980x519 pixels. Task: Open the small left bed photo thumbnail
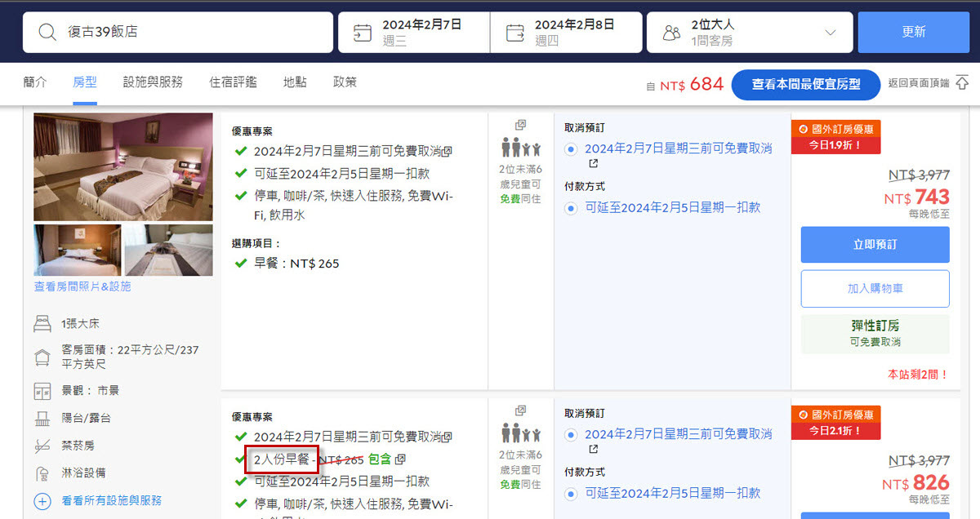[x=78, y=251]
